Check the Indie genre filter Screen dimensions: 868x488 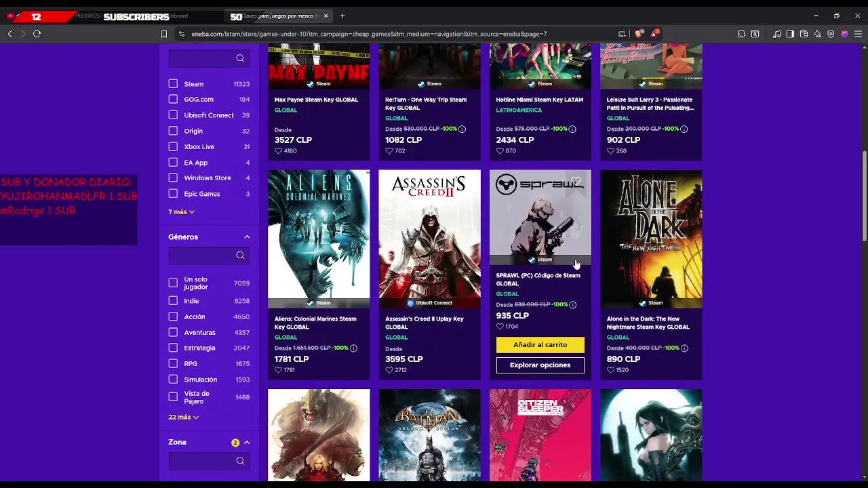point(173,301)
